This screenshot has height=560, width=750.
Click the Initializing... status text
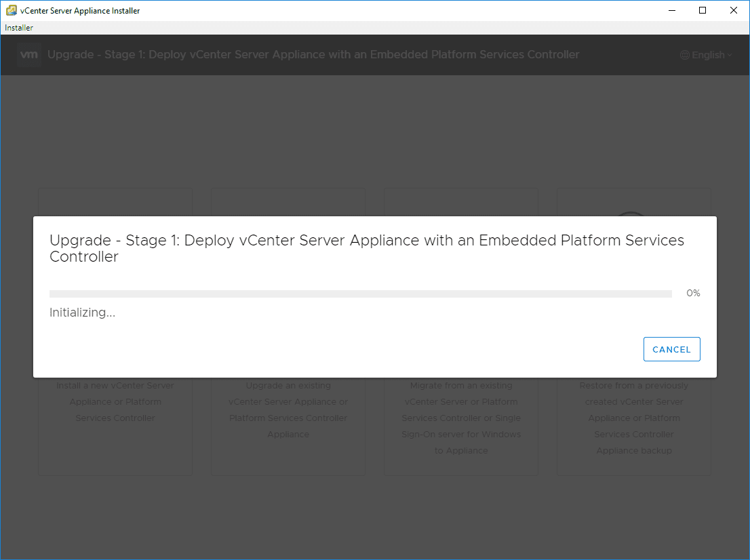click(82, 313)
